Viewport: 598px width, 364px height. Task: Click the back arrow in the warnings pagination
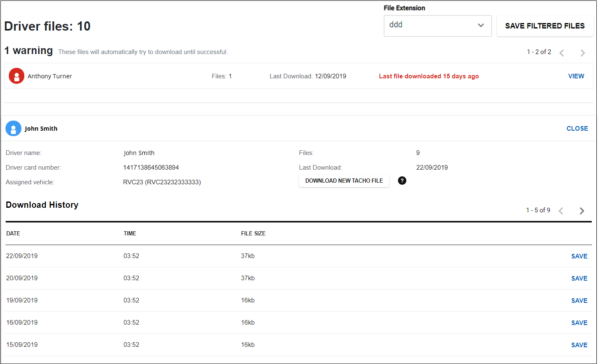click(x=562, y=53)
